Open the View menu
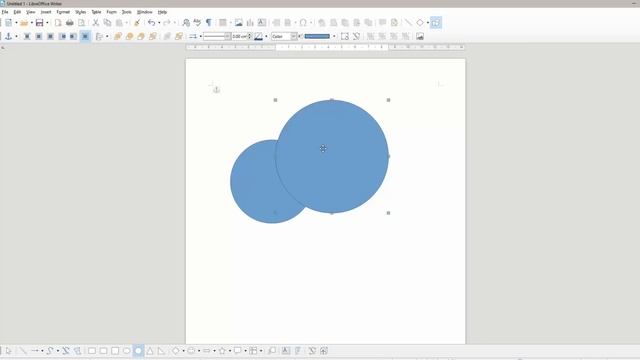Screen dimensions: 640x360 point(31,12)
